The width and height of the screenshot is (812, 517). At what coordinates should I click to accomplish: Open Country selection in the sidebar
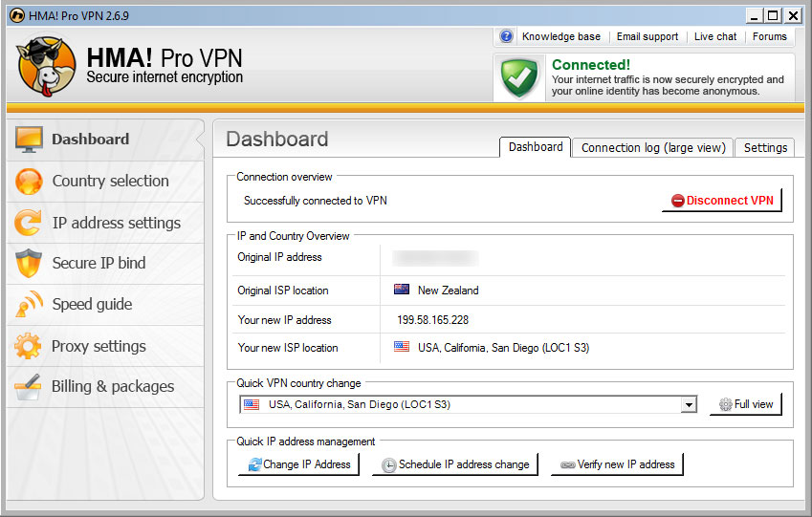click(105, 182)
